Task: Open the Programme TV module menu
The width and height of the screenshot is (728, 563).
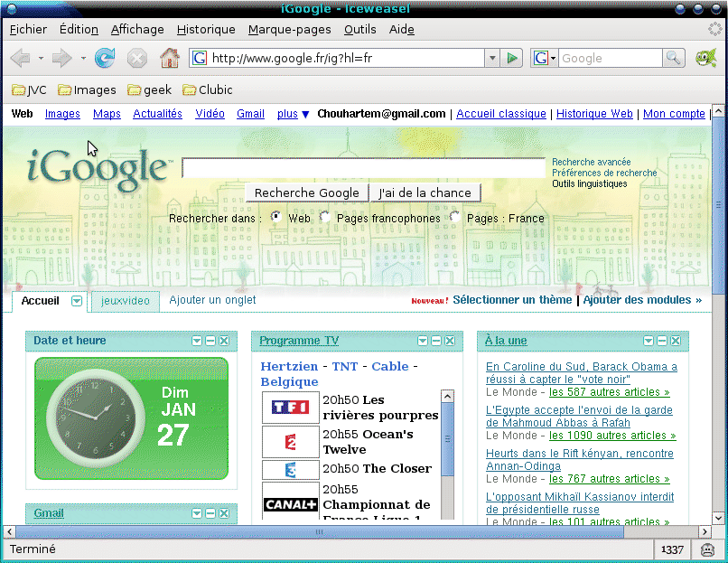Action: pyautogui.click(x=423, y=341)
